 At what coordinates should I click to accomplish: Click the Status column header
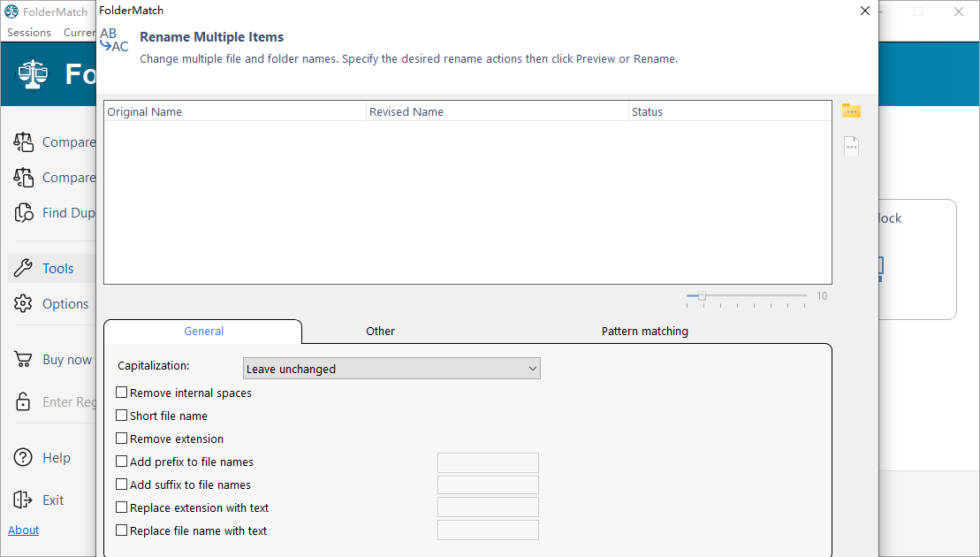[730, 111]
